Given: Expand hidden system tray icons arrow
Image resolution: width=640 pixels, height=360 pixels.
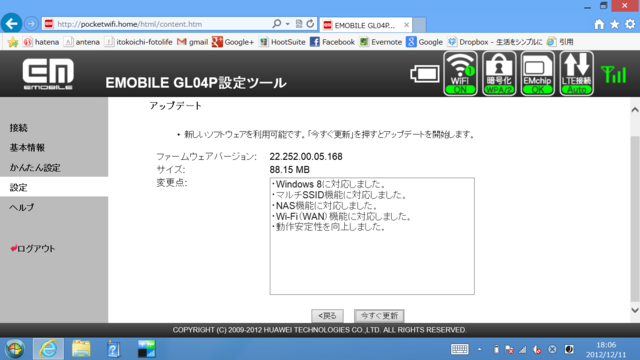Looking at the screenshot, I should [x=480, y=349].
